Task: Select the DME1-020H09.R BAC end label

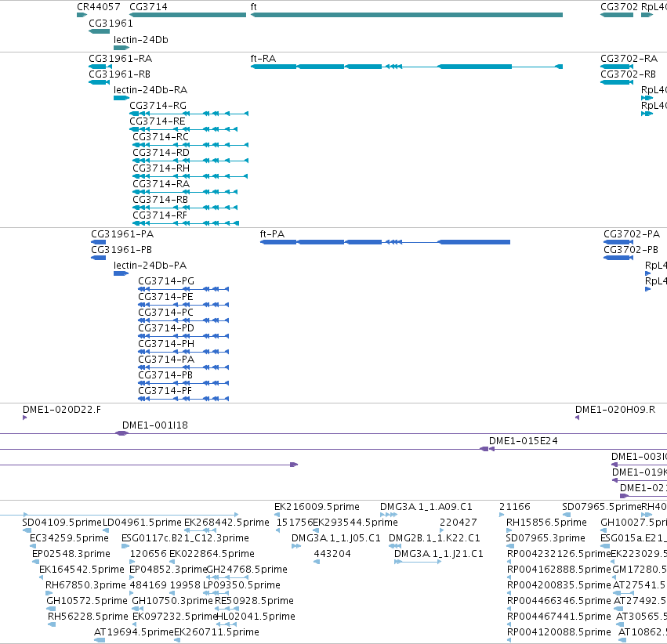Action: [x=615, y=410]
